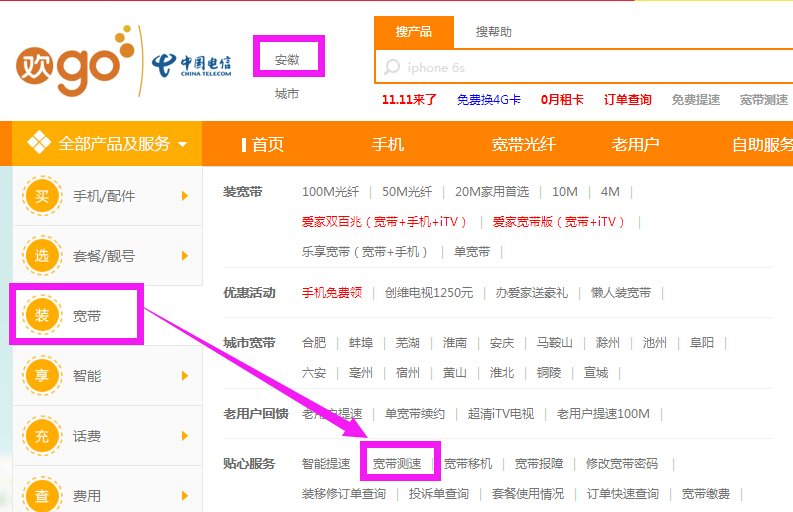Choose city 宣城

point(596,373)
